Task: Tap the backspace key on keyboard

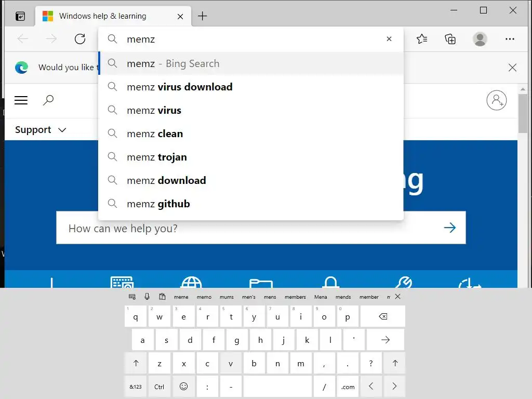Action: coord(383,316)
